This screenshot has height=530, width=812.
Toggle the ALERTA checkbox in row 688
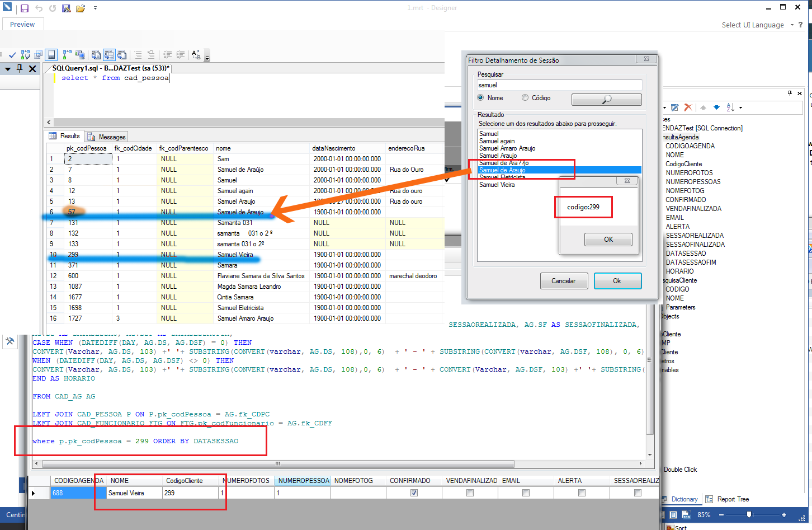pos(582,493)
